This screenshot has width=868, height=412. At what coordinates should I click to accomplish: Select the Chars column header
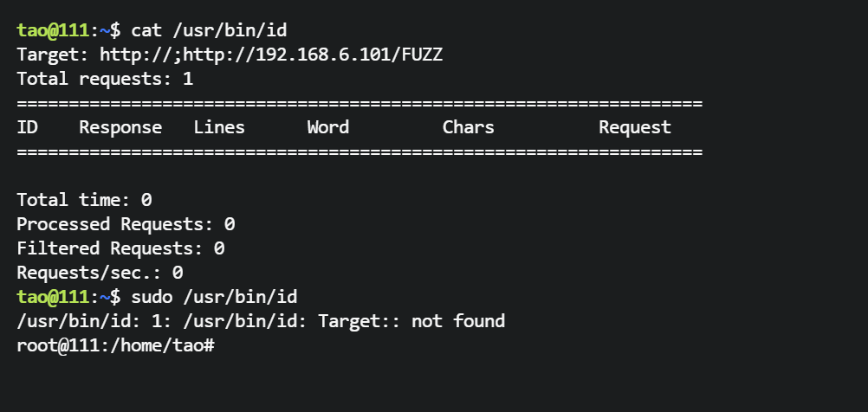(469, 127)
